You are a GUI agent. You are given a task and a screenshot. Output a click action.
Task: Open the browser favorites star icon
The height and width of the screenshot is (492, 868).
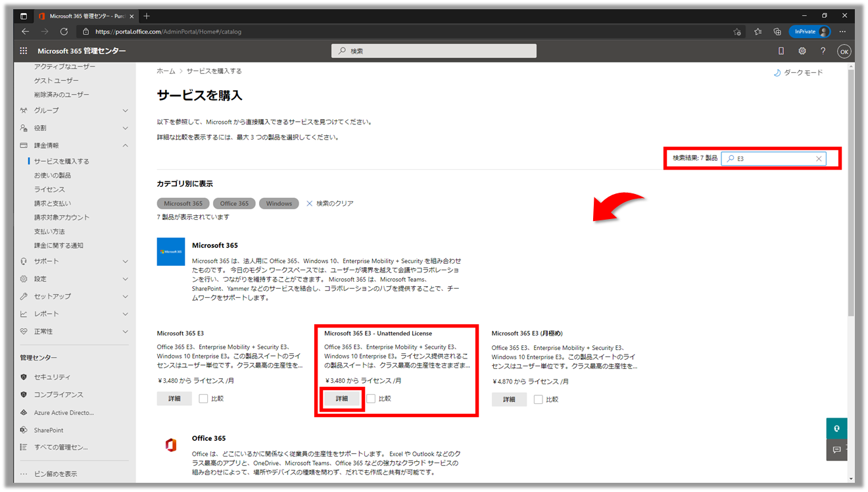[x=758, y=32]
